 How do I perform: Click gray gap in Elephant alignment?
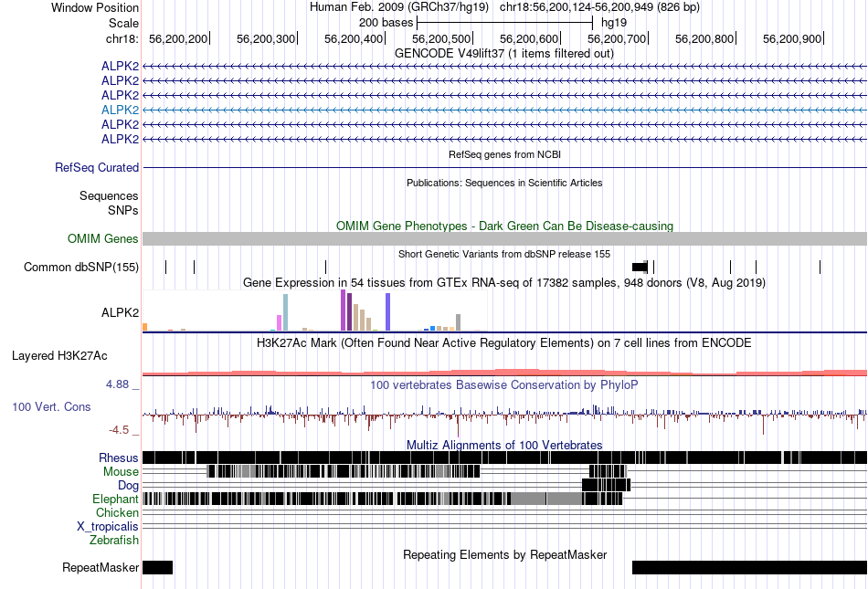tap(545, 499)
